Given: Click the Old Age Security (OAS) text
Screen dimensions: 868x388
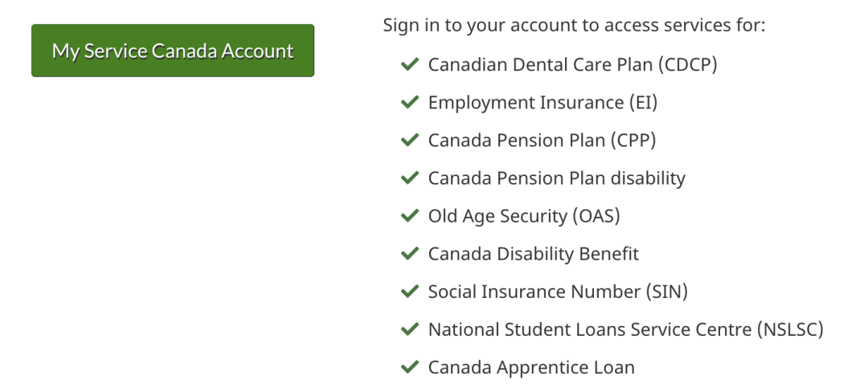Looking at the screenshot, I should tap(524, 215).
